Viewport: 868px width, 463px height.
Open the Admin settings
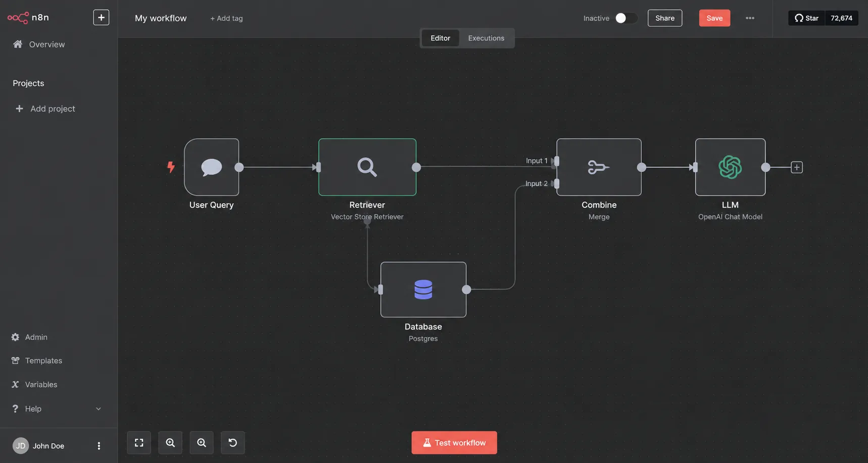click(29, 337)
